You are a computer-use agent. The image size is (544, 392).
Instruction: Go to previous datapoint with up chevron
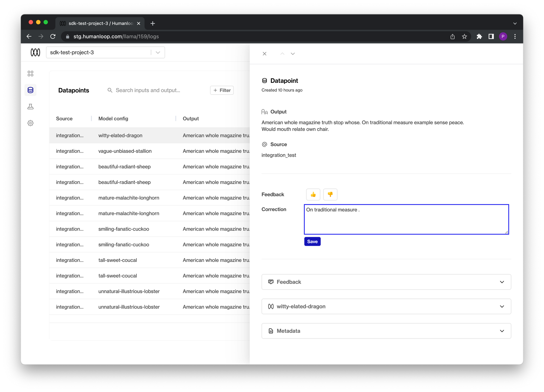click(282, 54)
